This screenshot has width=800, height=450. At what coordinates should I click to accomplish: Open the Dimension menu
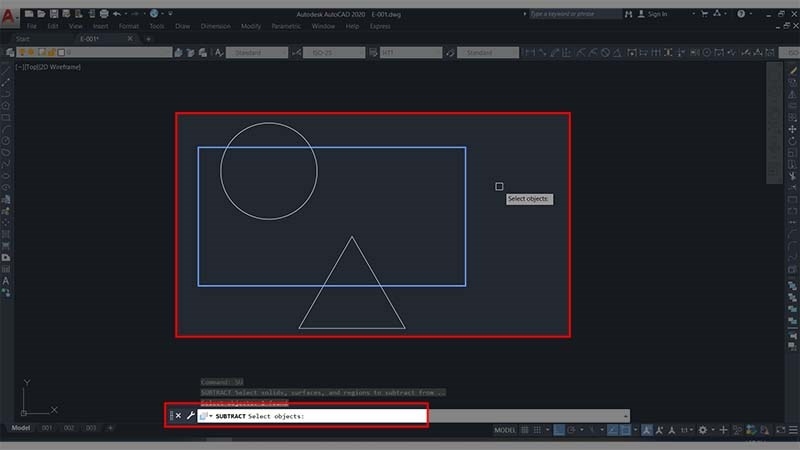215,26
